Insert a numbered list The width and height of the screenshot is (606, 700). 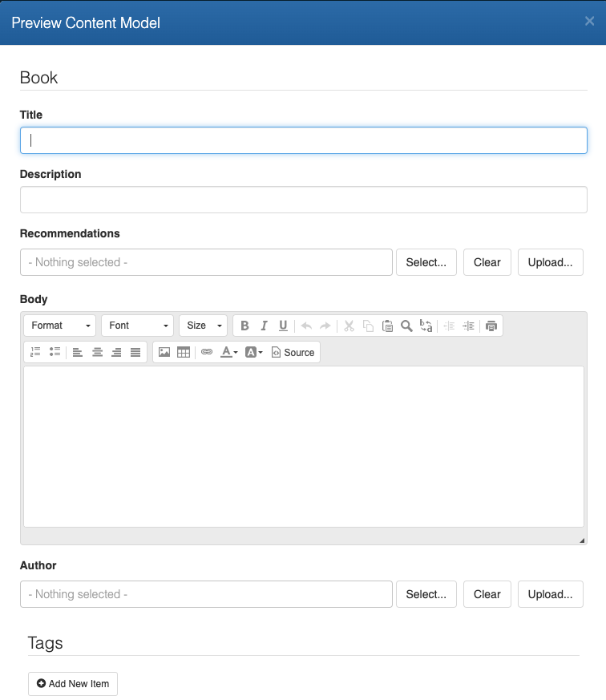[x=35, y=352]
